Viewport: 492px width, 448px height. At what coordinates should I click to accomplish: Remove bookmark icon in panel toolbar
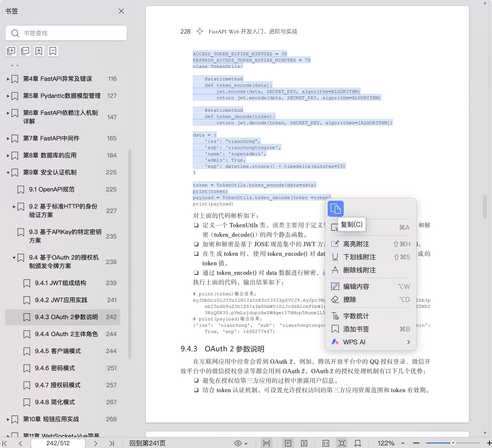(x=53, y=51)
